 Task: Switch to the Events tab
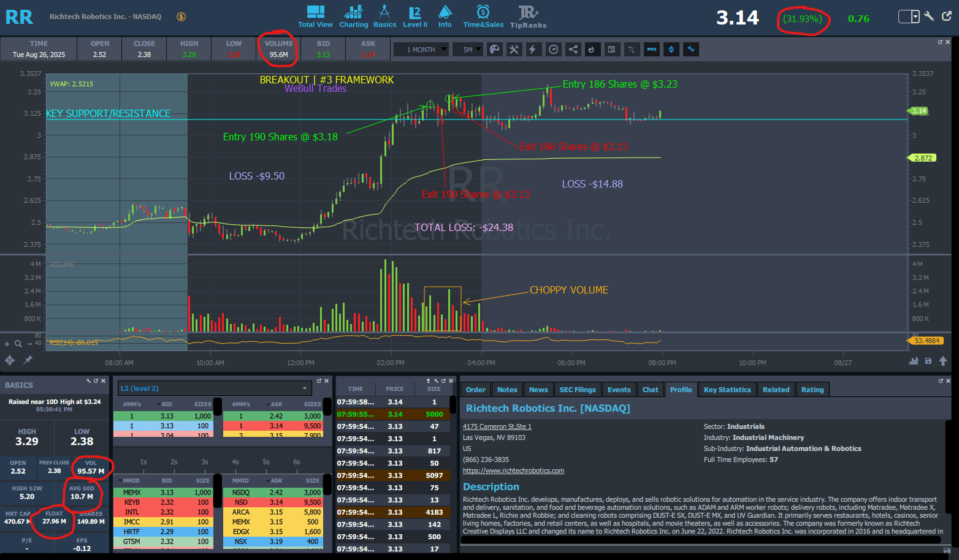[x=619, y=390]
